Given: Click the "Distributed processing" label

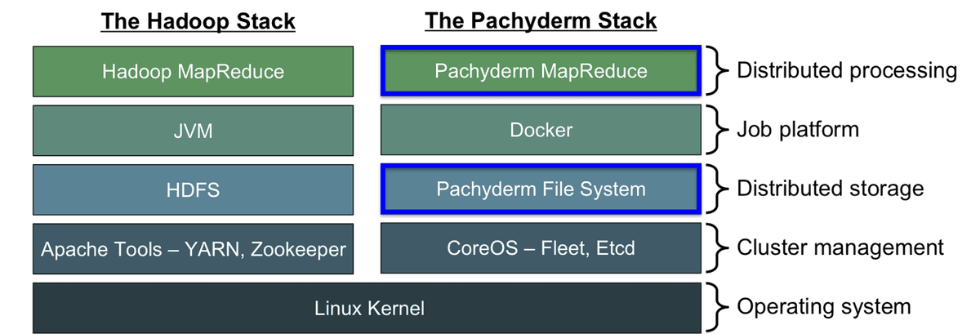Looking at the screenshot, I should coord(847,71).
